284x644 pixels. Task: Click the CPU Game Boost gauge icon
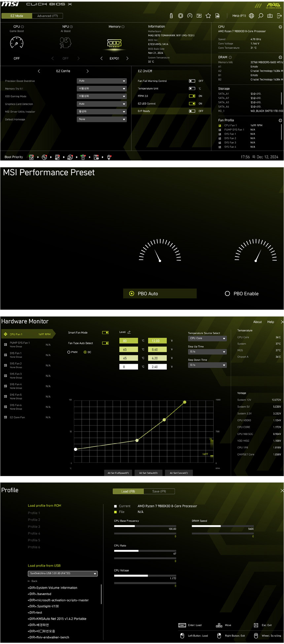(x=17, y=43)
